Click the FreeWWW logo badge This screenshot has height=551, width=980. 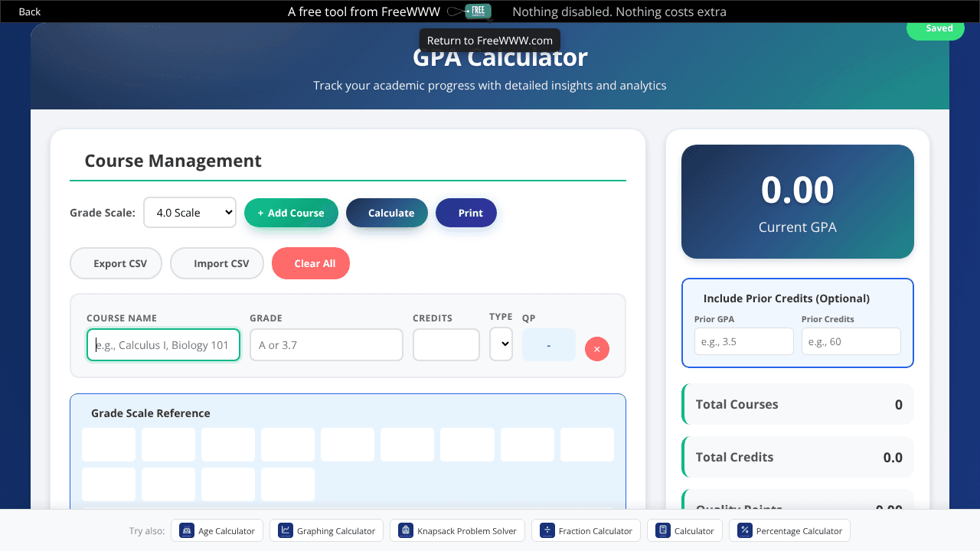click(x=477, y=11)
